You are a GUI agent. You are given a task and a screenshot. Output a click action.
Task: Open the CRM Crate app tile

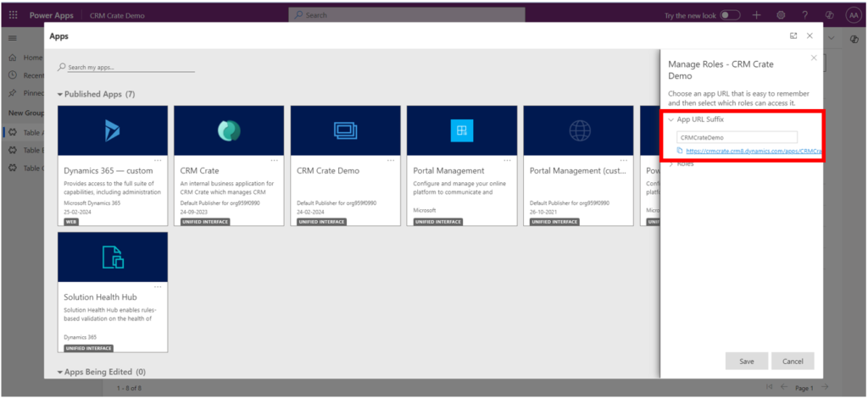point(229,166)
